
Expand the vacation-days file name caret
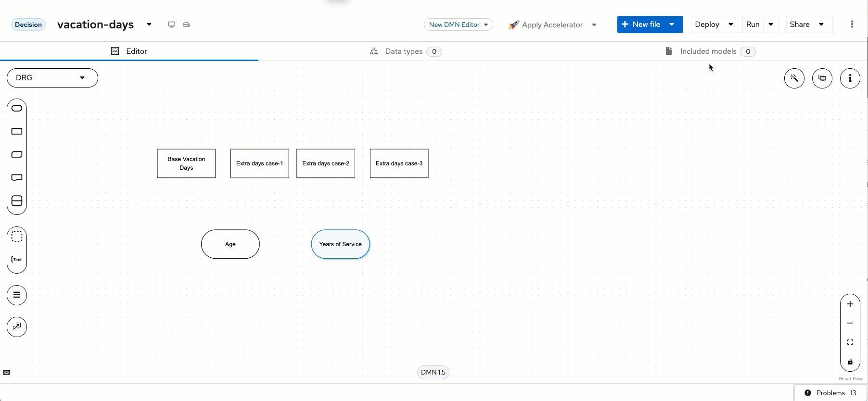[149, 25]
